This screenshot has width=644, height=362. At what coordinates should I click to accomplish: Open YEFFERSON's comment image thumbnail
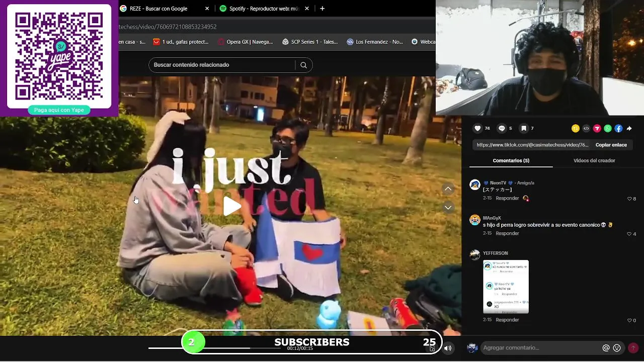[x=506, y=287]
